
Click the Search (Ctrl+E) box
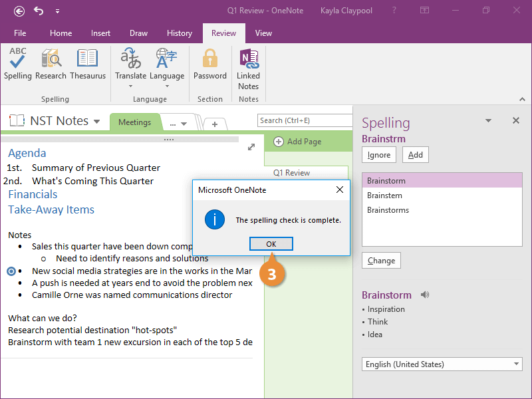[x=305, y=120]
